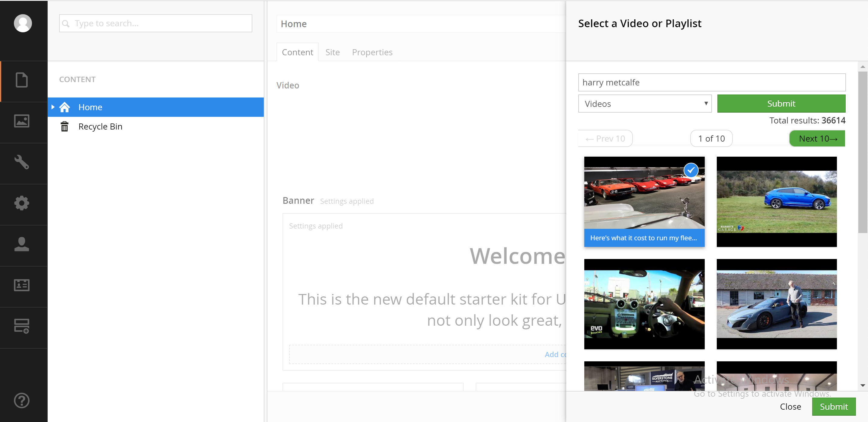Click the Recycle Bin trash icon

point(64,126)
